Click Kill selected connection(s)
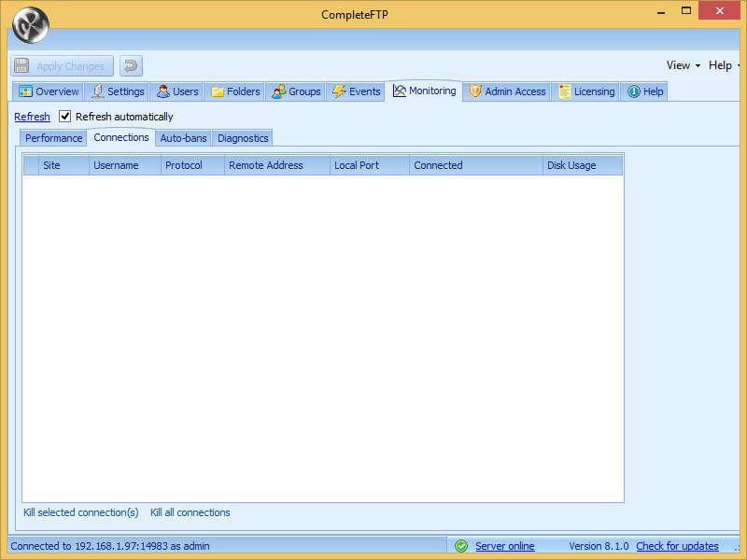 (81, 512)
